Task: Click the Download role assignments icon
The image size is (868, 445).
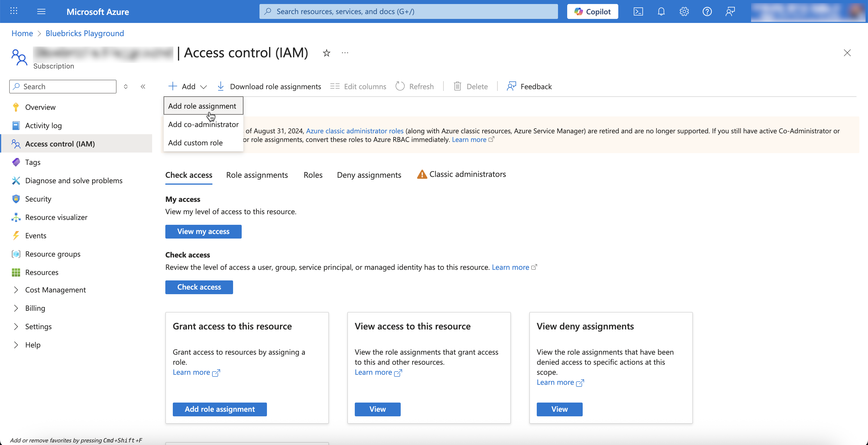Action: (221, 87)
